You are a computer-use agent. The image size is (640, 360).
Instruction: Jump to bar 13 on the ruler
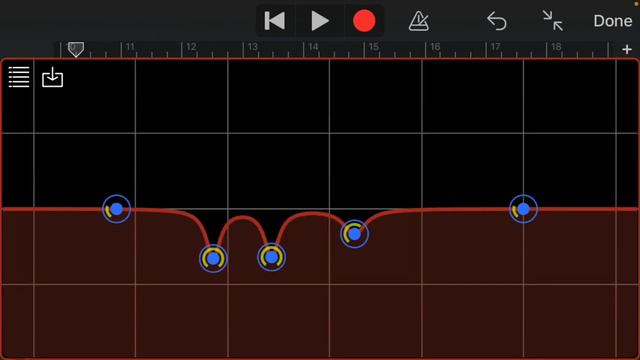(x=253, y=47)
